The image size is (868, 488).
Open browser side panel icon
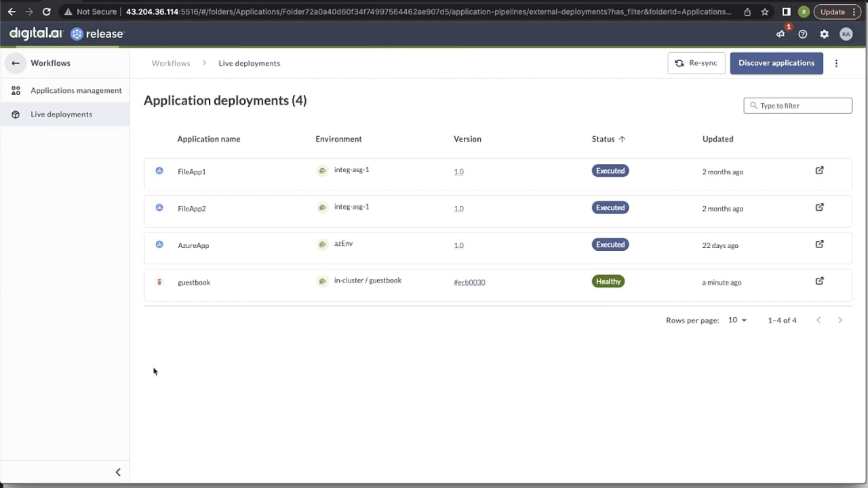pos(786,12)
